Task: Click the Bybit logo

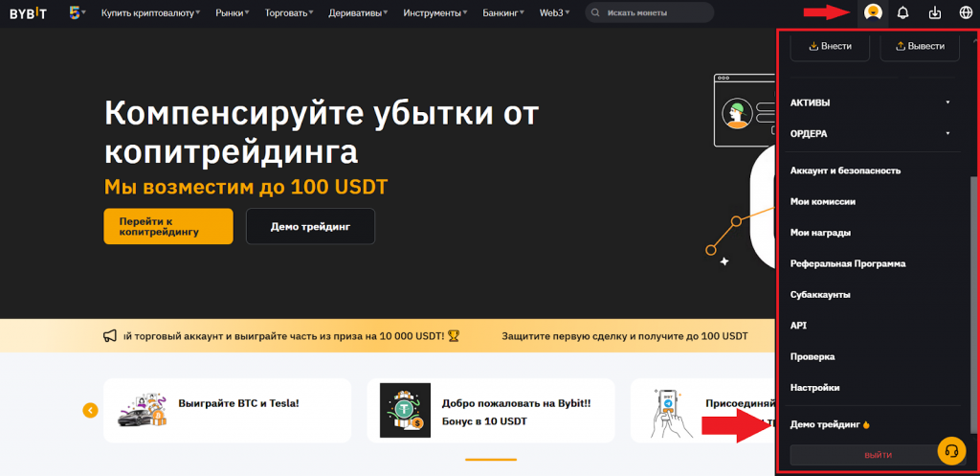Action: point(28,12)
